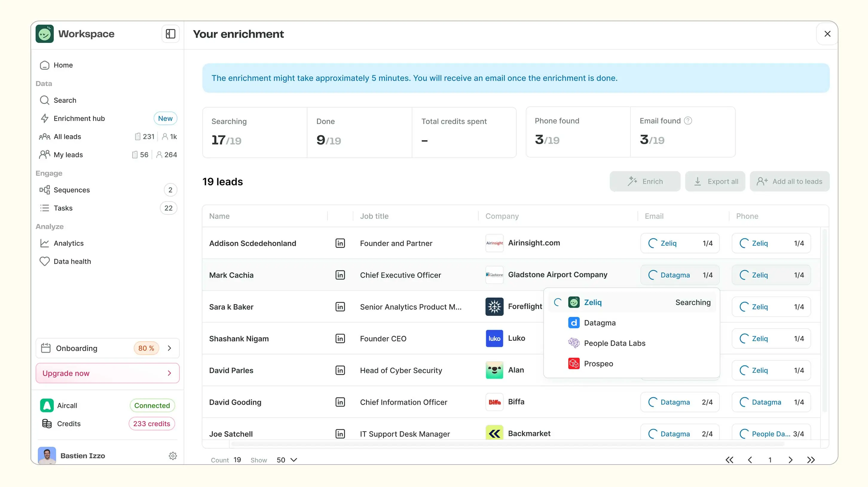The height and width of the screenshot is (487, 868).
Task: Collapse the sidebar with the panel icon
Action: click(170, 34)
